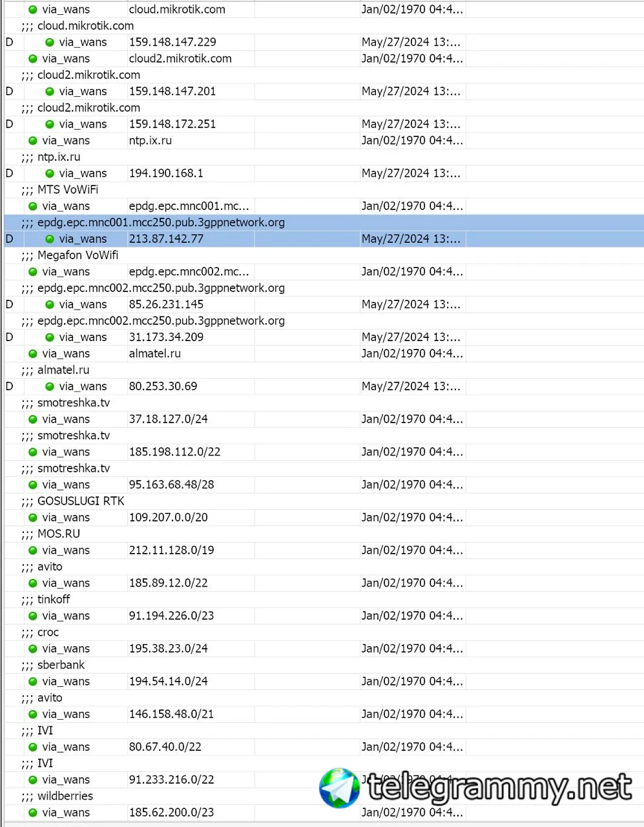Select the ';;; MOS.RU' comment line
The height and width of the screenshot is (827, 644).
click(50, 534)
